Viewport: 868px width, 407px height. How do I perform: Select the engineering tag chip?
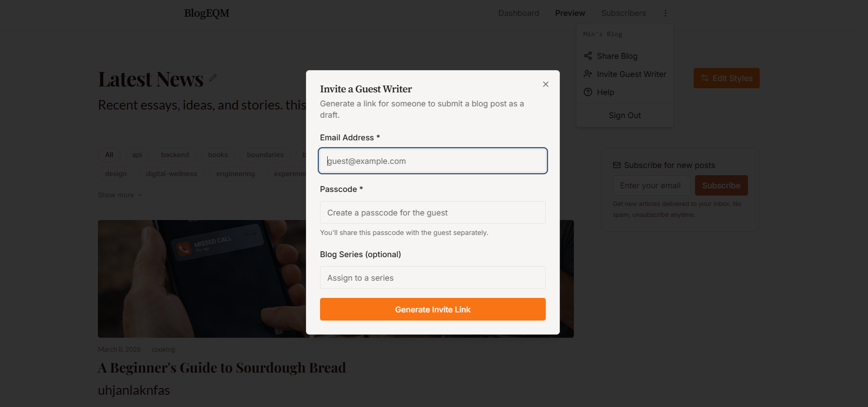pos(235,174)
